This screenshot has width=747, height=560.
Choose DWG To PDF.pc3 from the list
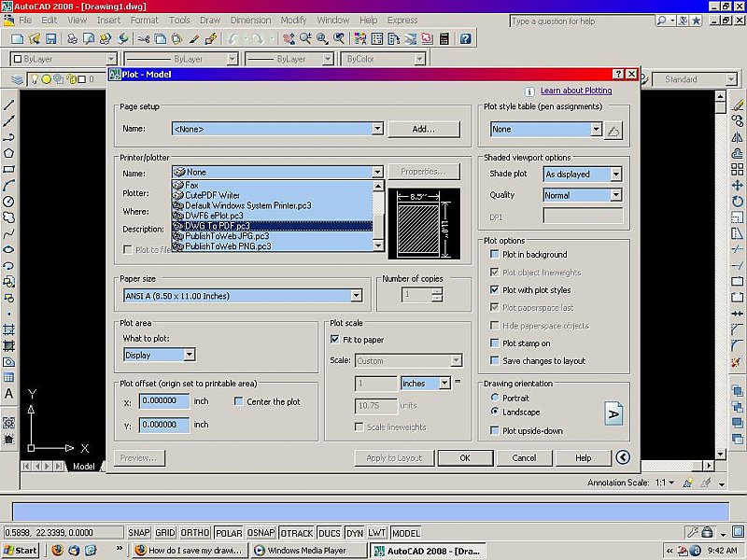(x=218, y=226)
